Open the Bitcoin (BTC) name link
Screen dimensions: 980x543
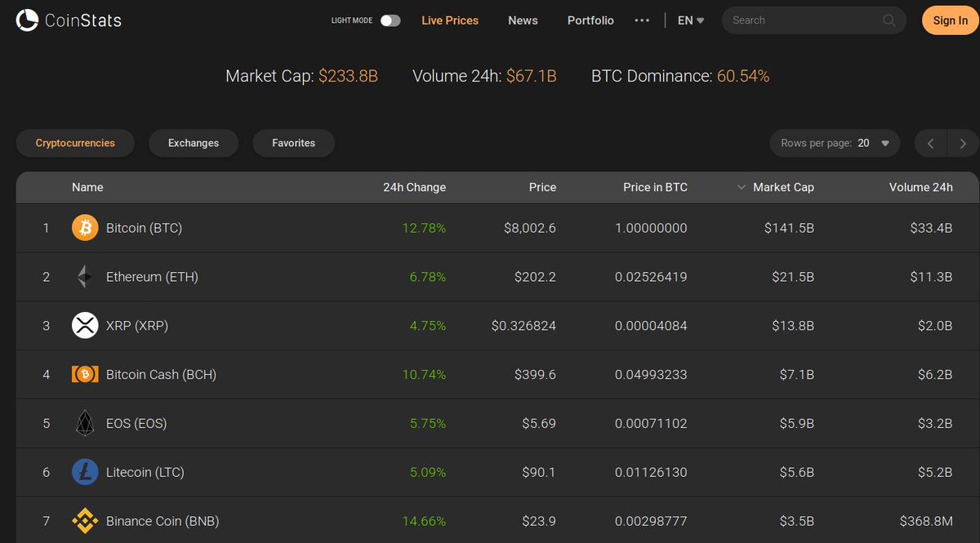click(145, 228)
